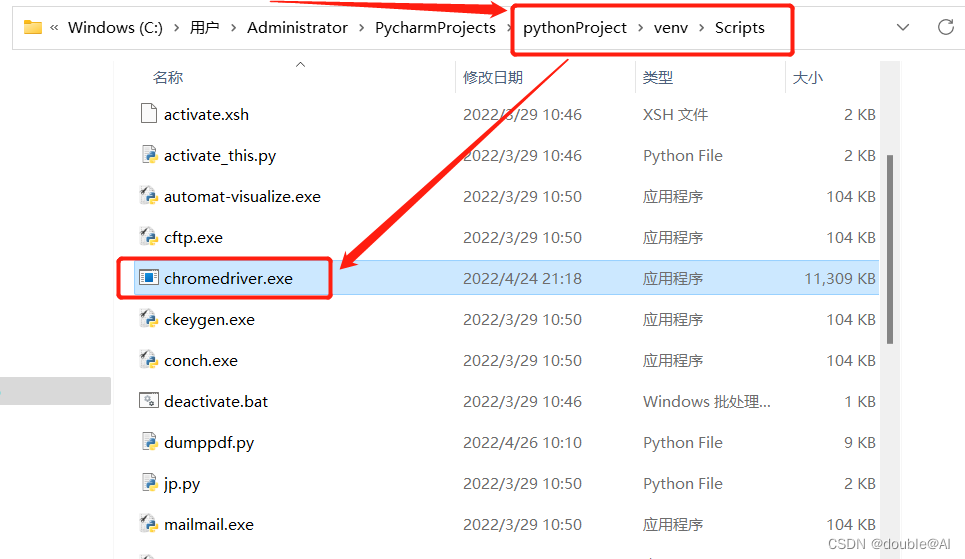Click the 大小 column header
Image resolution: width=965 pixels, height=559 pixels.
pyautogui.click(x=807, y=77)
